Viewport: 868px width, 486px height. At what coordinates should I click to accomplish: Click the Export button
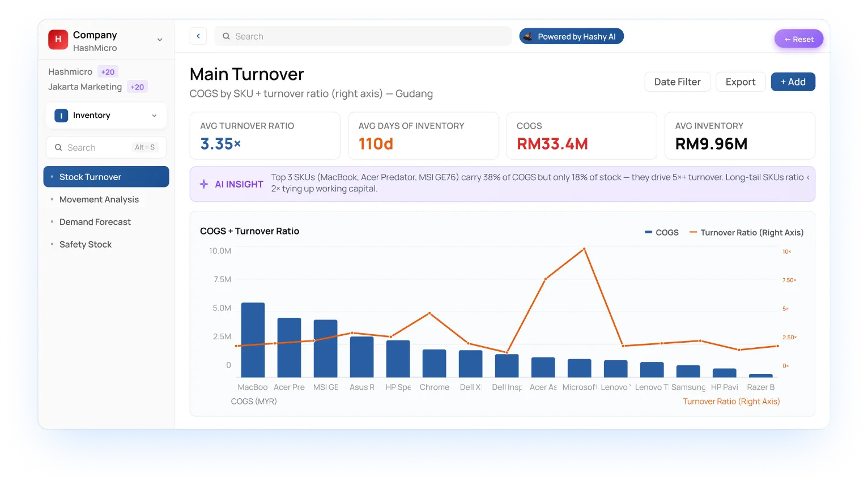click(741, 82)
